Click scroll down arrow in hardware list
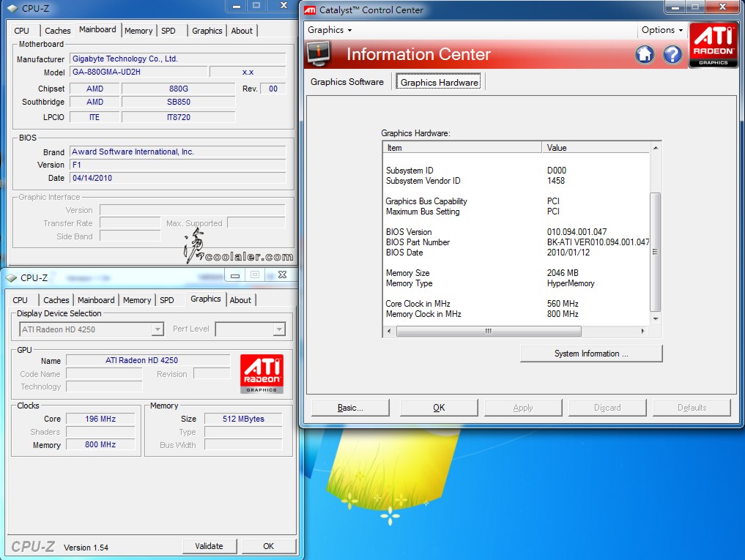745x560 pixels. pyautogui.click(x=656, y=318)
